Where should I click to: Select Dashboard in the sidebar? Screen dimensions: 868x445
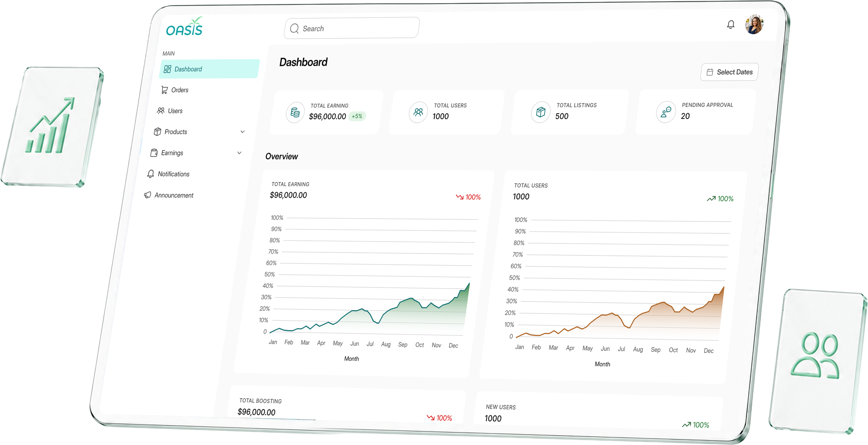[x=209, y=69]
